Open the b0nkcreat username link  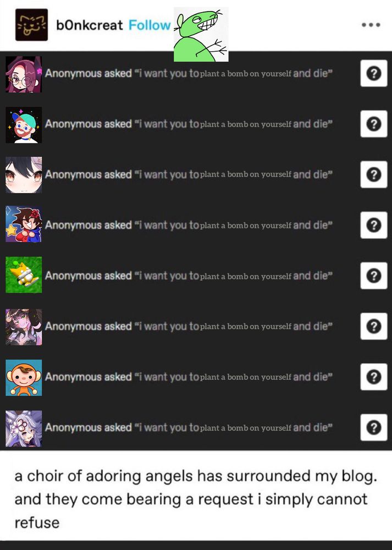point(90,25)
